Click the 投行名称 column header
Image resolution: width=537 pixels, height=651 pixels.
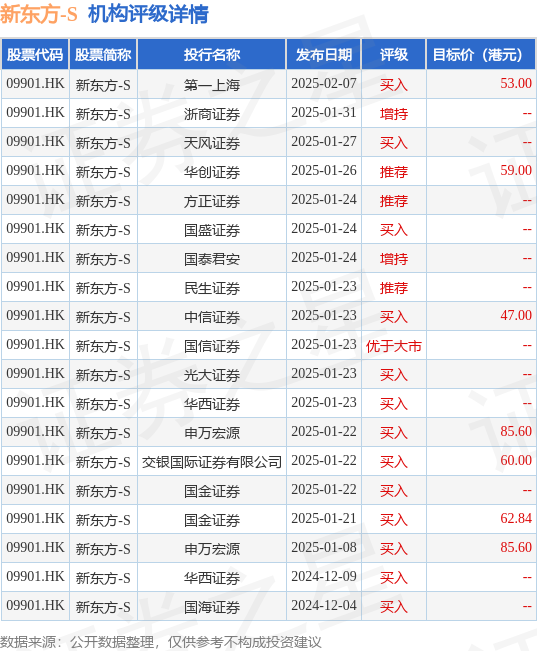(212, 54)
